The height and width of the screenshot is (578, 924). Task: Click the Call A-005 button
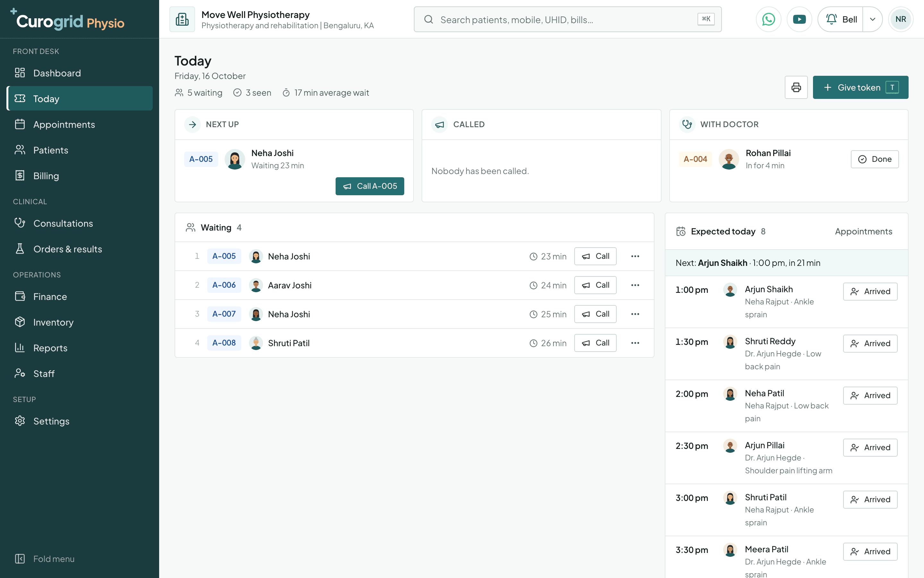[x=370, y=186]
